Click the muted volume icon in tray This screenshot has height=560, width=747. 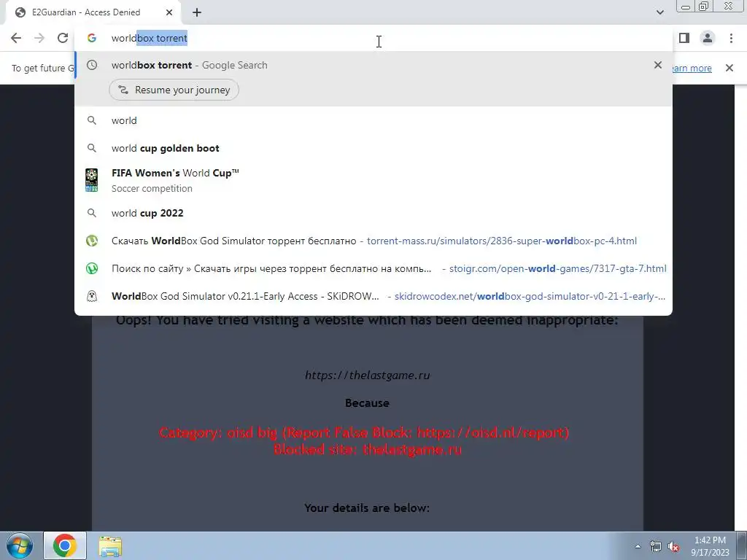tap(673, 547)
